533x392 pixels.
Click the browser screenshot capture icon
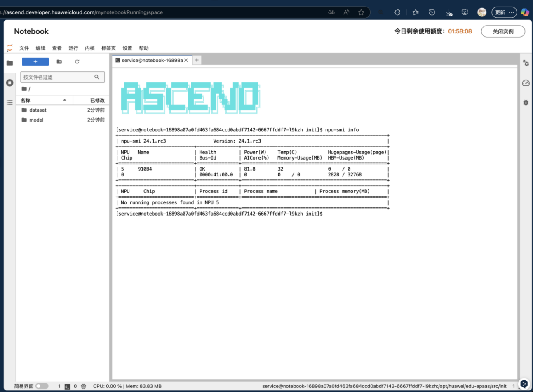click(465, 12)
